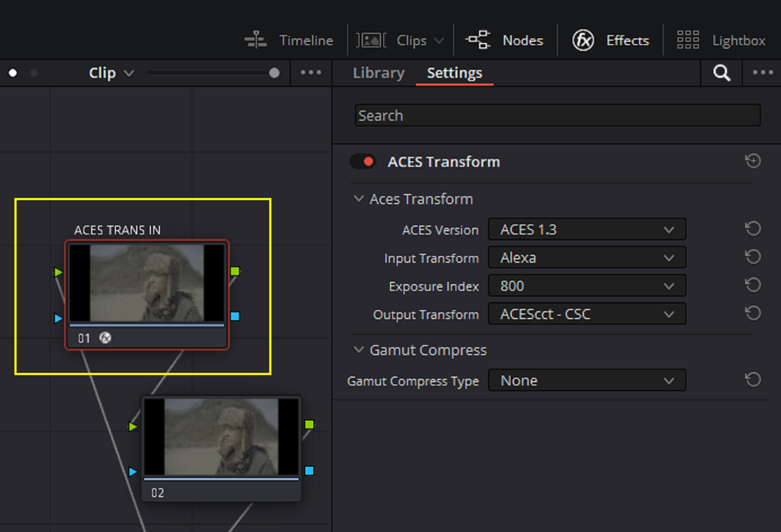Viewport: 781px width, 532px height.
Task: Collapse the Aces Transform section
Action: click(358, 199)
